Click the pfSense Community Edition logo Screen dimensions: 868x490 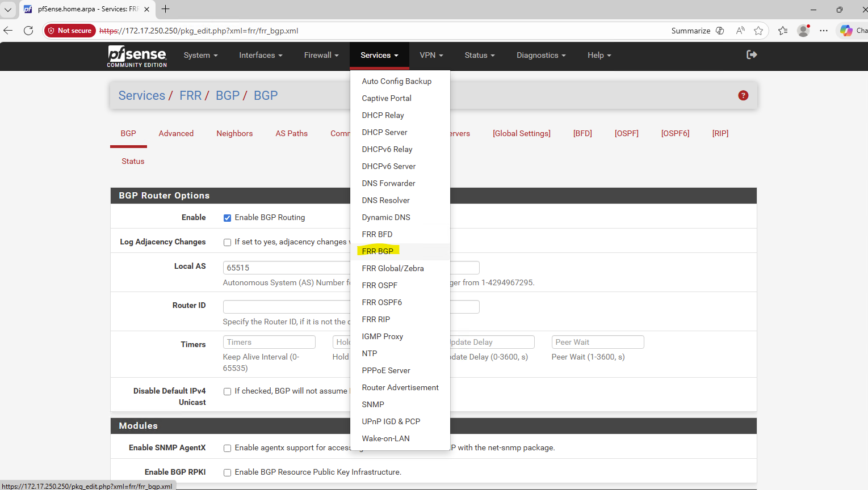pyautogui.click(x=137, y=56)
